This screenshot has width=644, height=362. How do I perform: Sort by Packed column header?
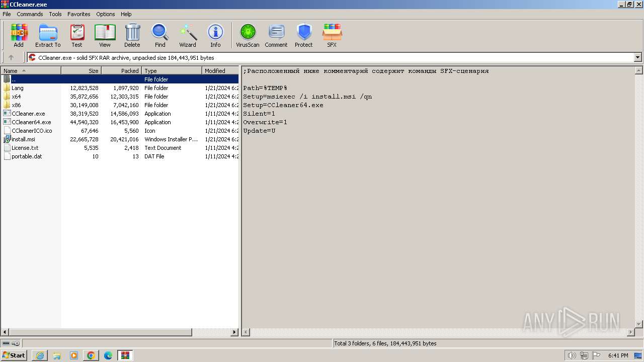coord(121,71)
